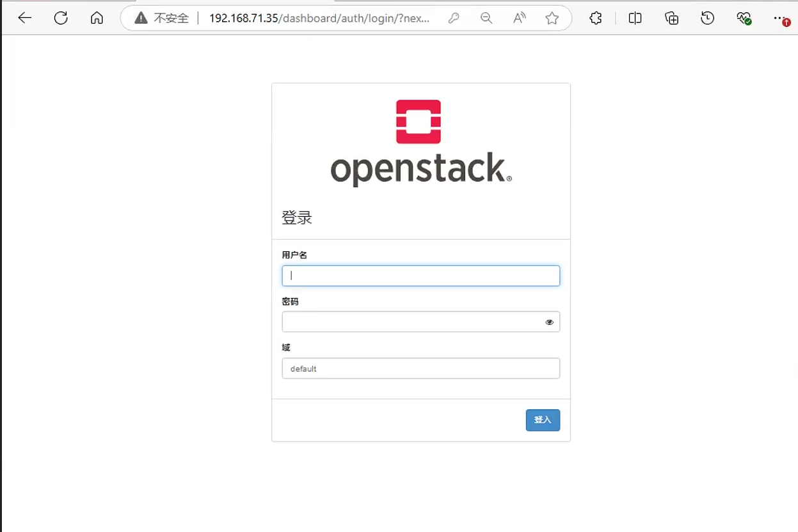Click the 域 label
798x532 pixels.
coord(286,348)
